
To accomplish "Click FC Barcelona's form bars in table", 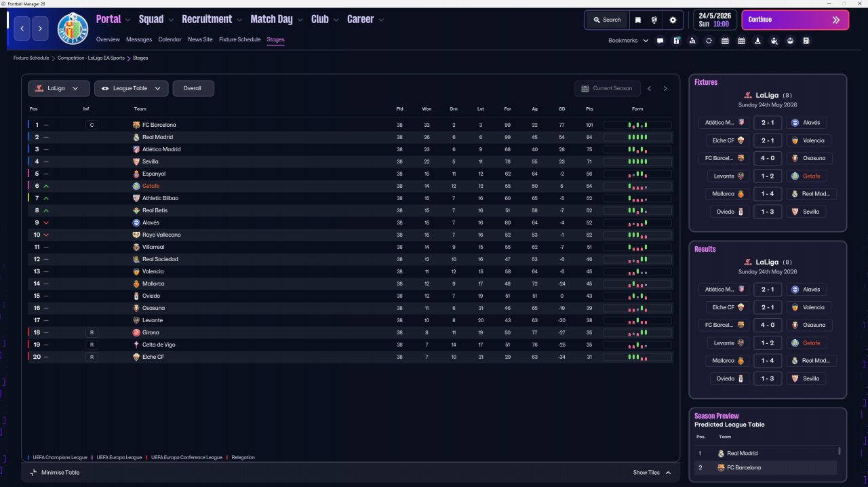I will coord(637,125).
